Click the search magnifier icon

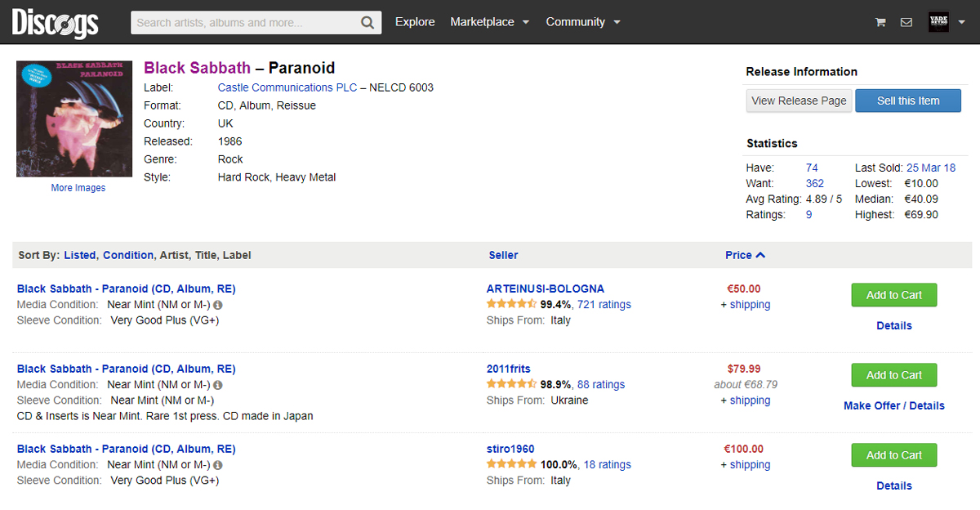click(368, 22)
